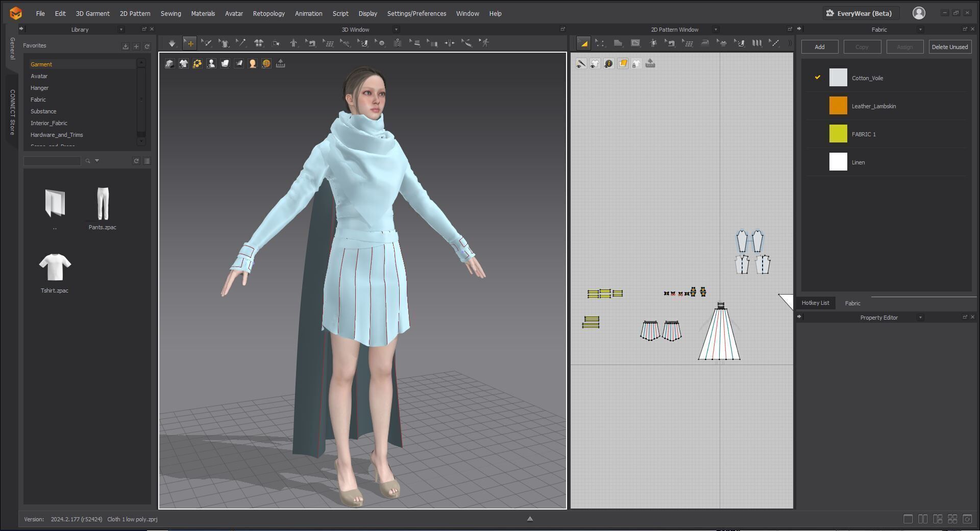Viewport: 980px width, 531px height.
Task: Toggle 2D pattern info display
Action: pos(608,63)
